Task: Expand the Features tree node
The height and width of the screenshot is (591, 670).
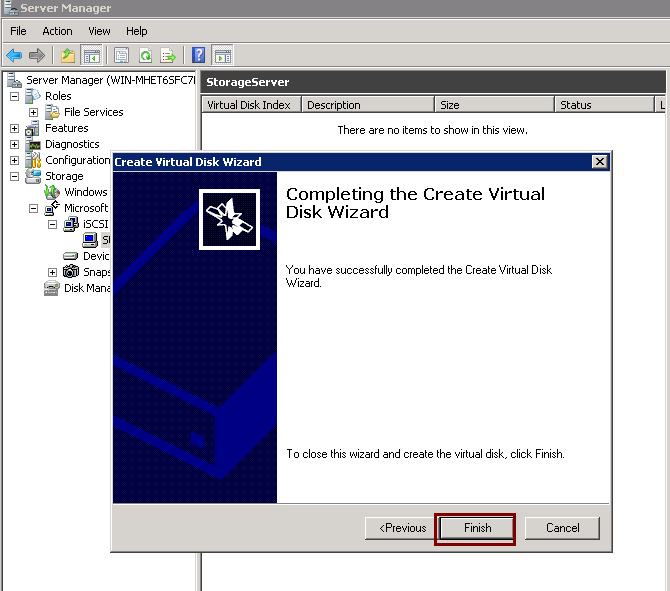Action: (x=14, y=128)
